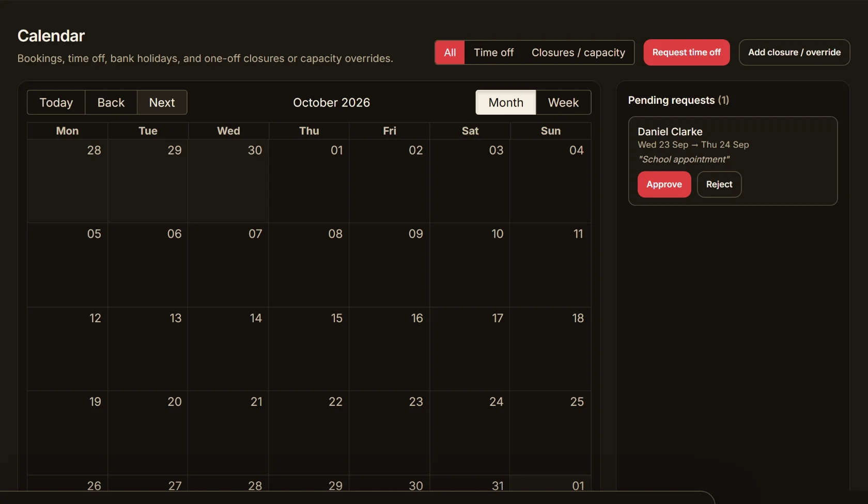Click Add closure / override button
Image resolution: width=868 pixels, height=504 pixels.
click(795, 52)
